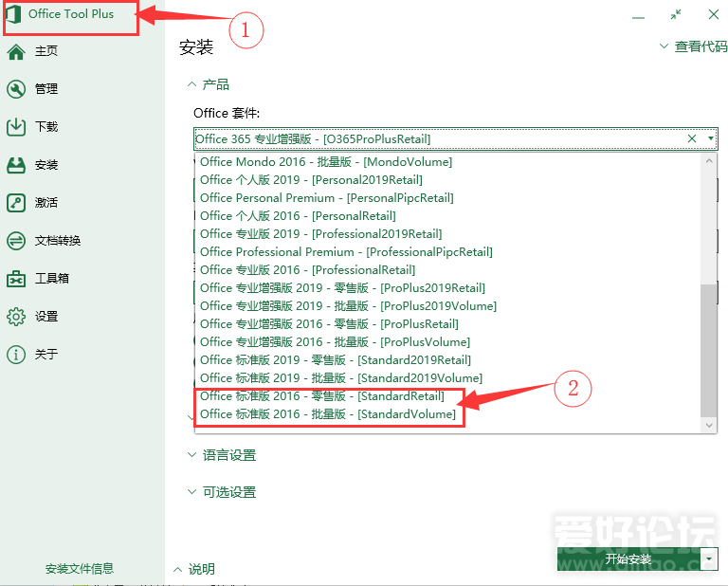The width and height of the screenshot is (728, 586).
Task: Open the 开始安装 split-button dropdown arrow
Action: pyautogui.click(x=709, y=559)
